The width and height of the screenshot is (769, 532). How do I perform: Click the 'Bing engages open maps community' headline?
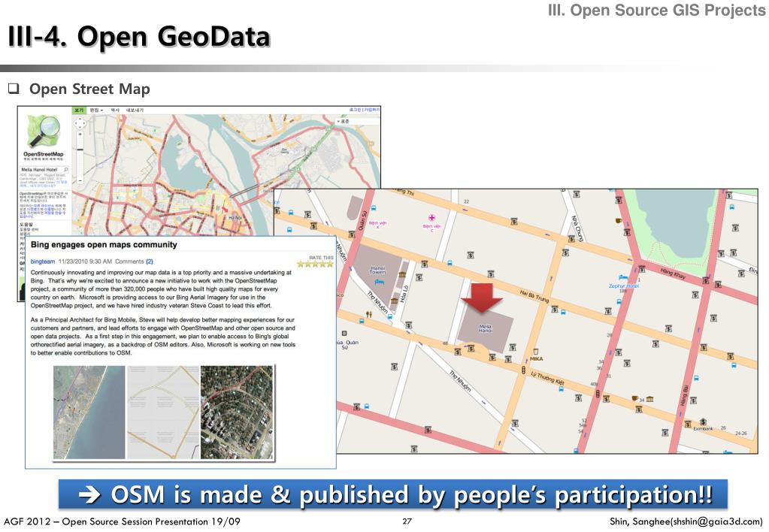[x=104, y=245]
